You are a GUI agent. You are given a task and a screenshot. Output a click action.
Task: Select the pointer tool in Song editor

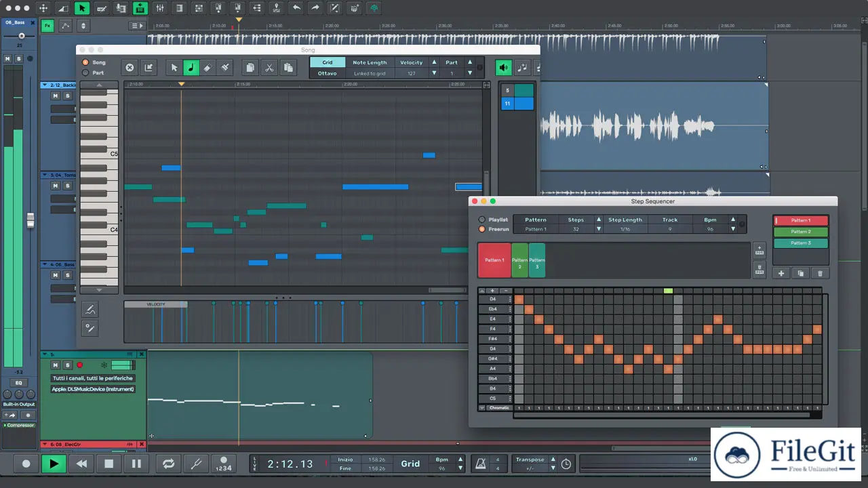[x=174, y=68]
